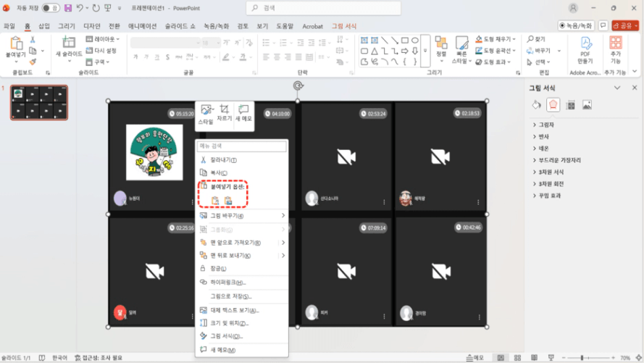Open 그림 바꾸기 submenu
Image resolution: width=644 pixels, height=363 pixels.
pos(241,216)
